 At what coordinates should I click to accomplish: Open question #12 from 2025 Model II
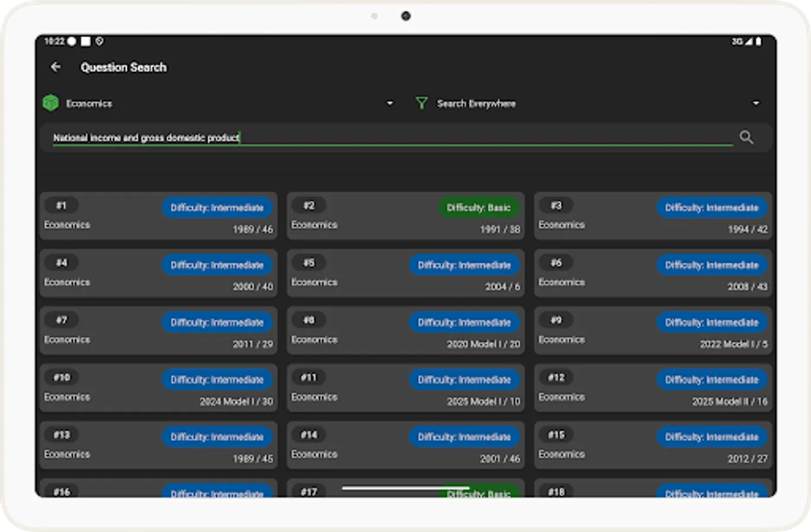652,387
